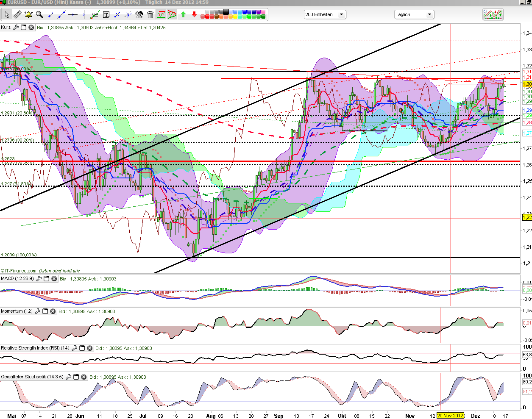Maximize the Relative Strength Index panel

pyautogui.click(x=82, y=348)
